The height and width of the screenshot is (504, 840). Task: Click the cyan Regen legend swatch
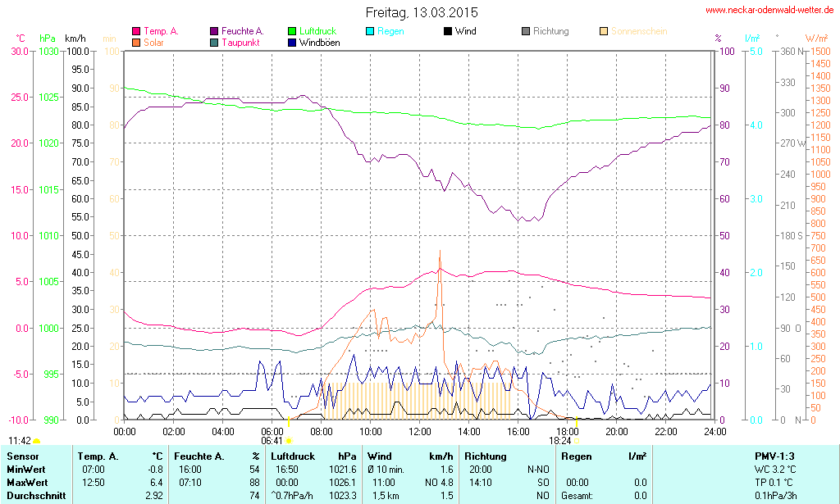[370, 32]
